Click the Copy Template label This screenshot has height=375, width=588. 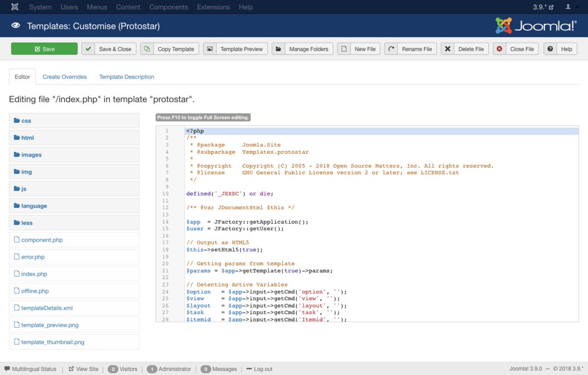[x=176, y=49]
